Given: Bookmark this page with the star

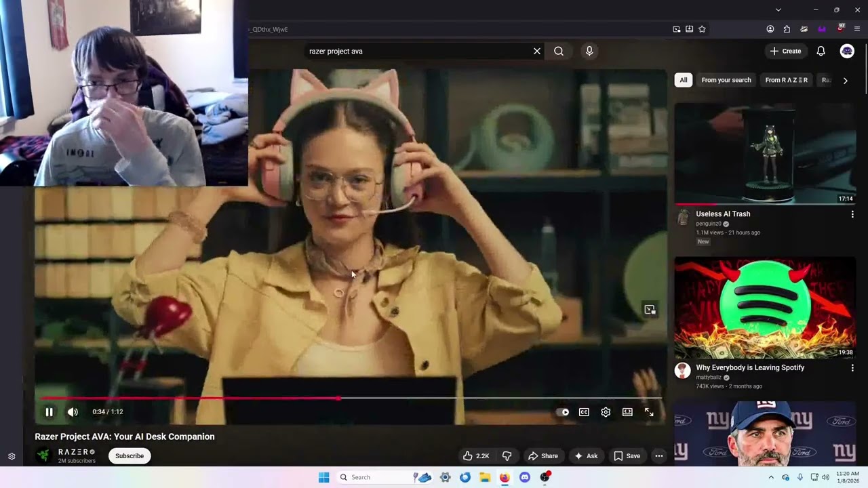Looking at the screenshot, I should pos(702,29).
